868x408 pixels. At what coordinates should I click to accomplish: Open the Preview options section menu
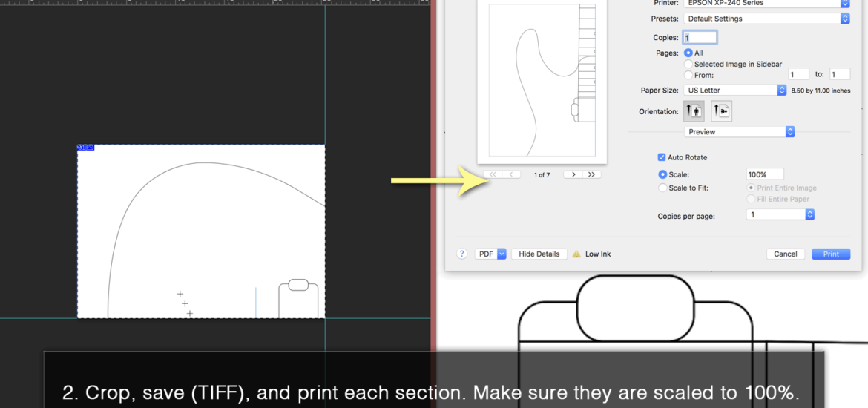pos(739,132)
